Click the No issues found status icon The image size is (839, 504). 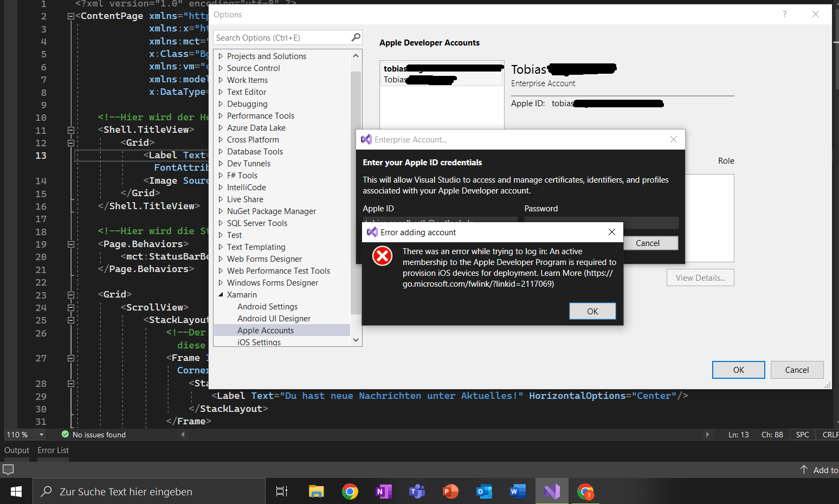point(65,434)
